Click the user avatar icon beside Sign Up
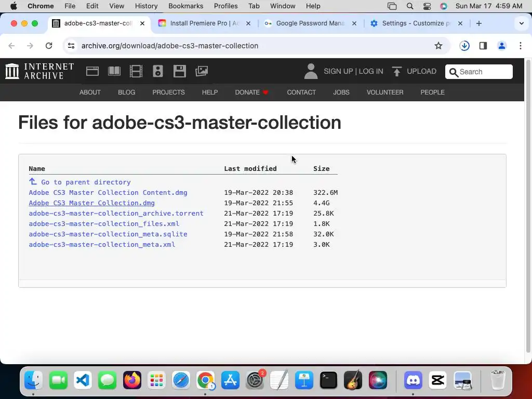The height and width of the screenshot is (399, 532). (x=311, y=71)
